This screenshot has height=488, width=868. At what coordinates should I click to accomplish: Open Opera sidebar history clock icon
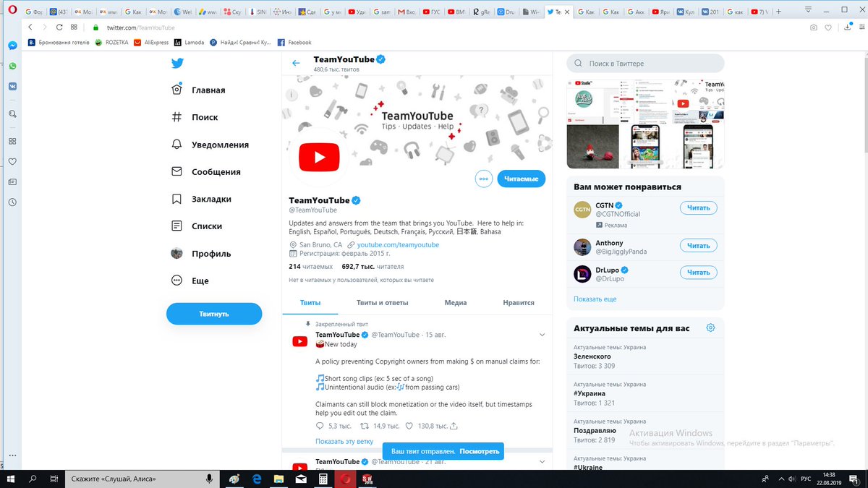point(12,202)
